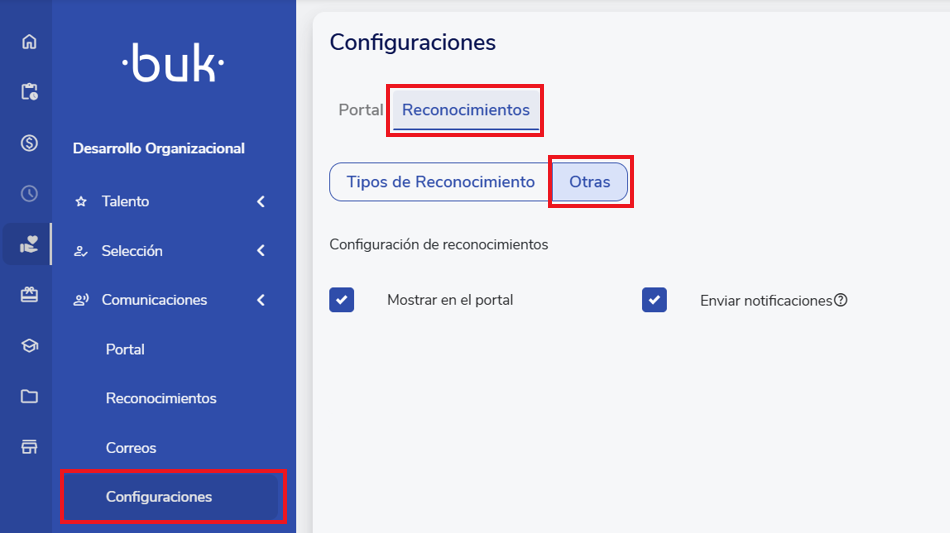The width and height of the screenshot is (950, 533).
Task: Switch to the Portal tab
Action: click(x=361, y=110)
